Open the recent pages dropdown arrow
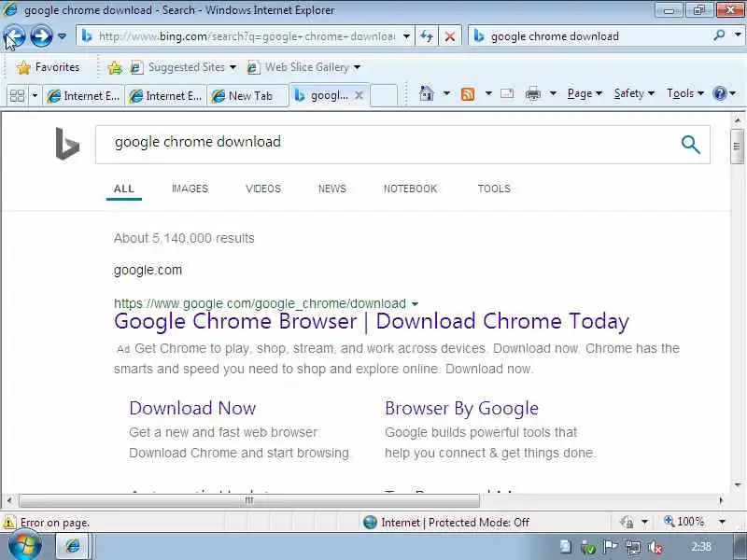The image size is (747, 560). [62, 36]
